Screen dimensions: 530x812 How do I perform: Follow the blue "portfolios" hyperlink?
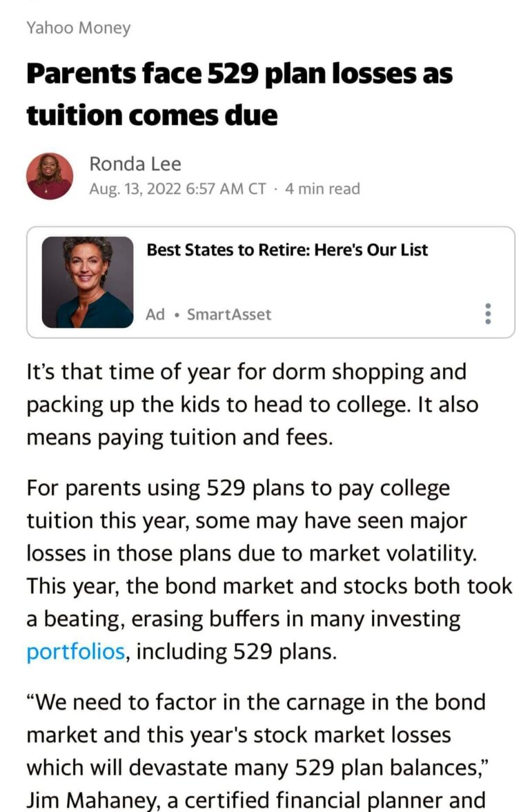click(x=76, y=651)
